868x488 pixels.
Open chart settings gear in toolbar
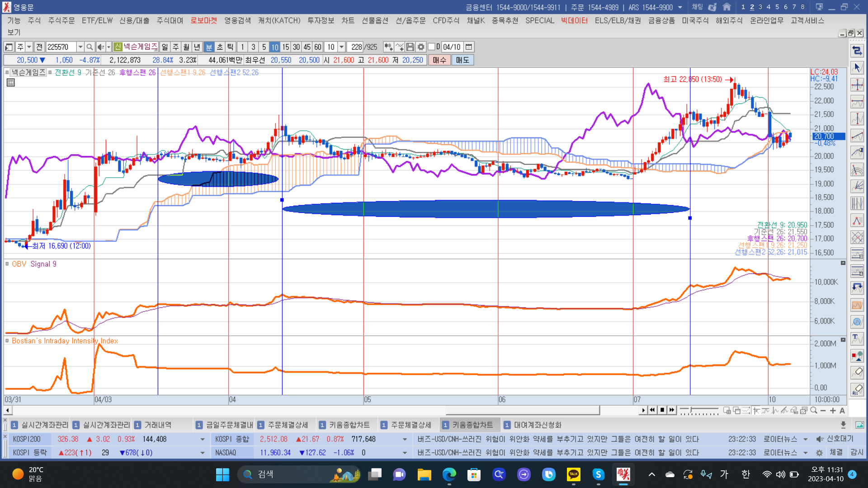click(x=421, y=47)
